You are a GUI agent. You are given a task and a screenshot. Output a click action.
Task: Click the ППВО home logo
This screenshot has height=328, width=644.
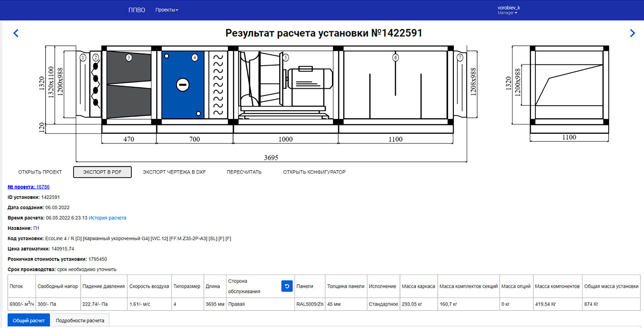(137, 10)
